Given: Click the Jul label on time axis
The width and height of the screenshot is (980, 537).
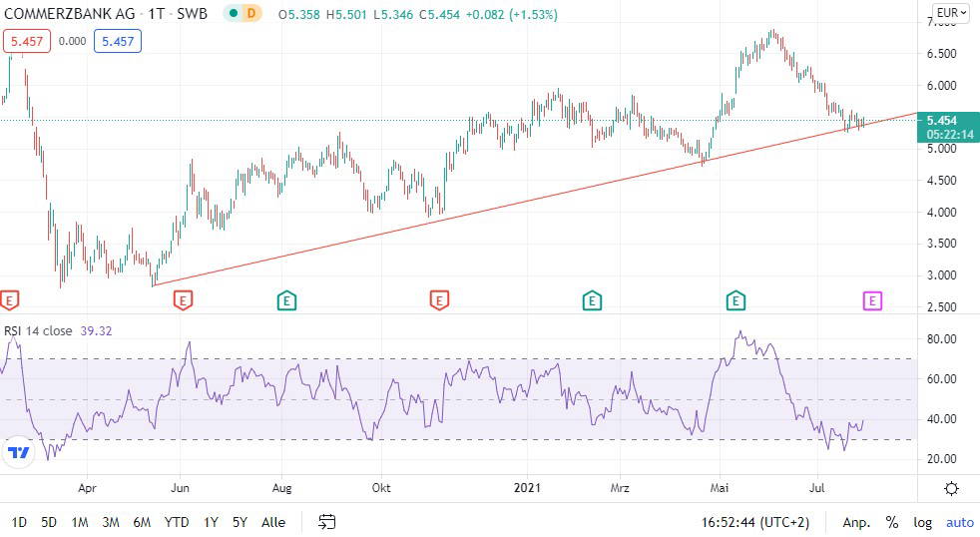Looking at the screenshot, I should (x=816, y=488).
